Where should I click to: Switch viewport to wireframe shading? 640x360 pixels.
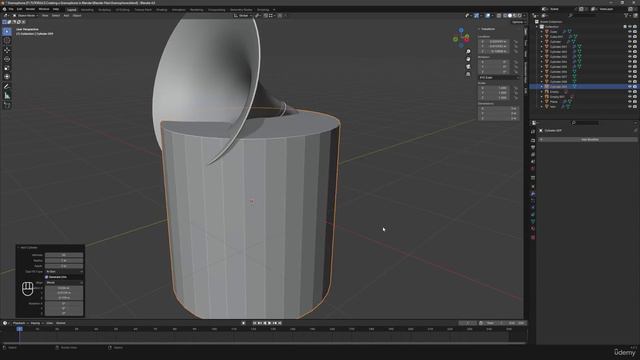point(505,16)
